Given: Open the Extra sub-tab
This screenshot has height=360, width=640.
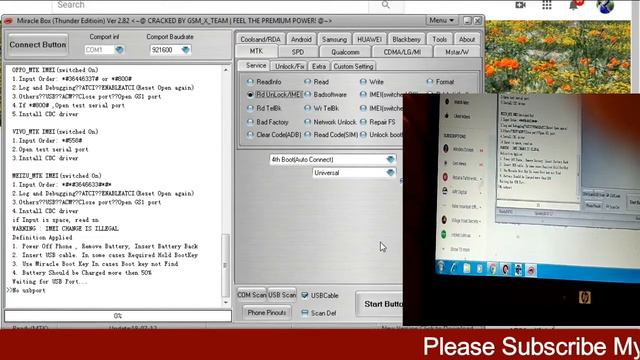Looking at the screenshot, I should tap(319, 66).
